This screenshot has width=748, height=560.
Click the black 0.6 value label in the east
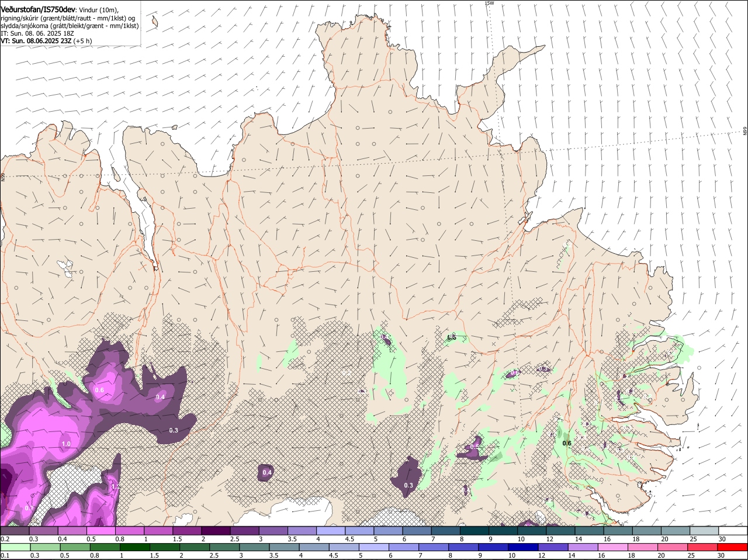[567, 444]
